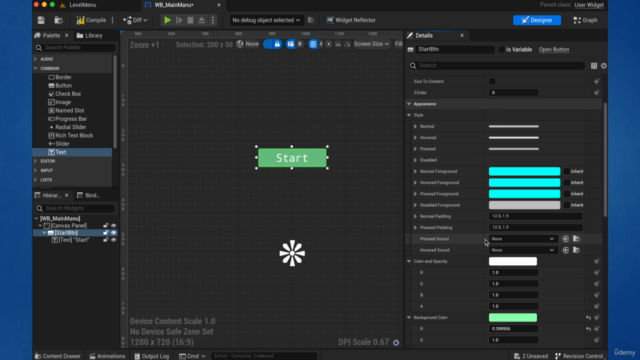This screenshot has width=640, height=360.
Task: Toggle Inherit for Hovered Foreground
Action: [x=567, y=182]
